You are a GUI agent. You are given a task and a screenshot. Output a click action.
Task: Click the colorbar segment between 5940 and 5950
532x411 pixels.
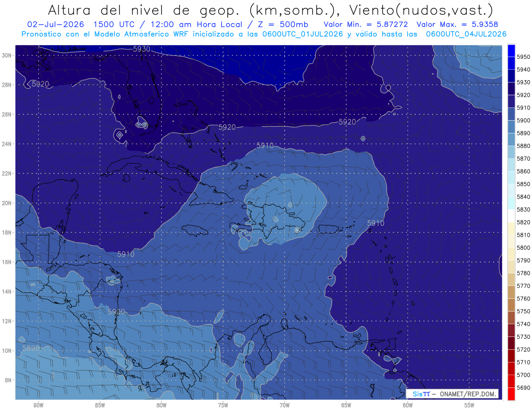click(511, 63)
